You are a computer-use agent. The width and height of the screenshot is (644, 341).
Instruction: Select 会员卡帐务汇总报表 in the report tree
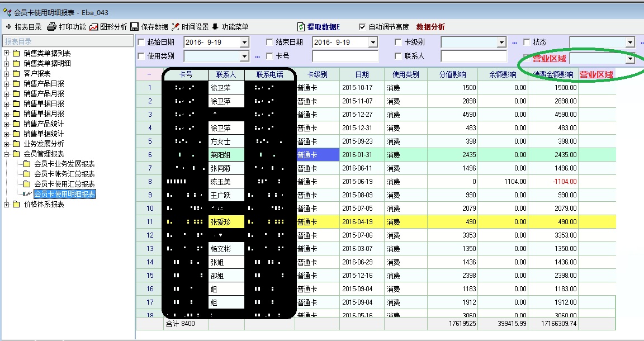point(64,174)
